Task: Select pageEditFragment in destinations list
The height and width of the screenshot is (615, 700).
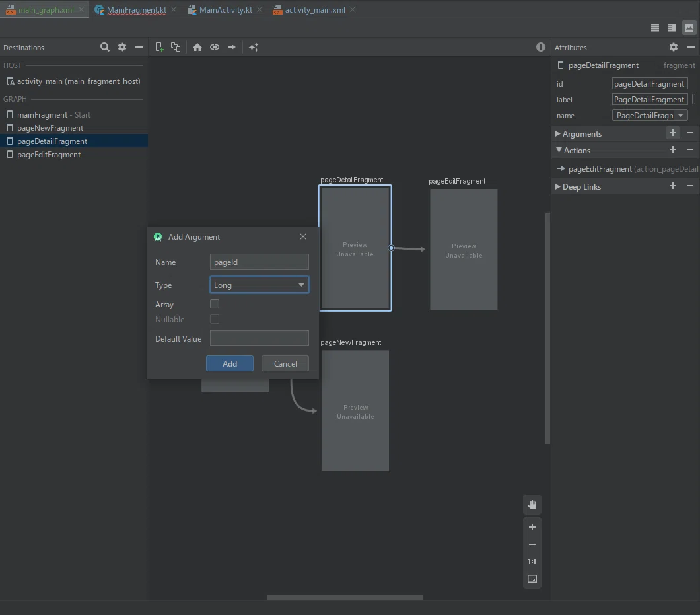Action: [74, 155]
